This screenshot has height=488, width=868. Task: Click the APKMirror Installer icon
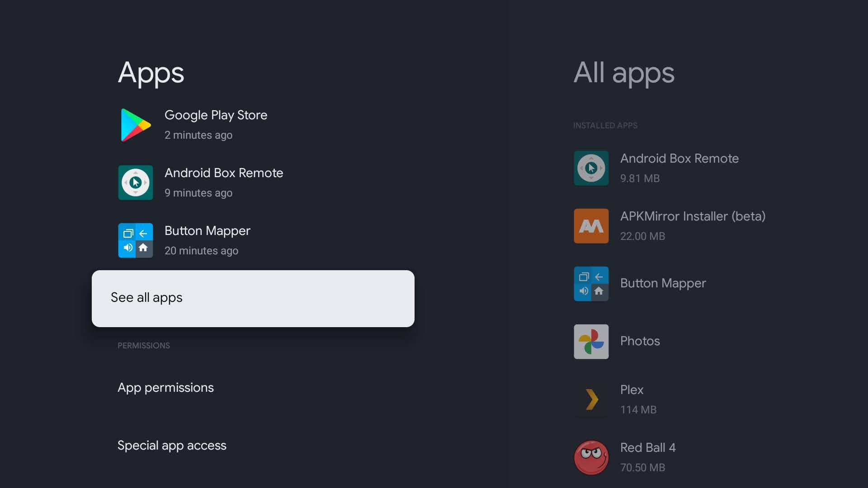(x=591, y=226)
